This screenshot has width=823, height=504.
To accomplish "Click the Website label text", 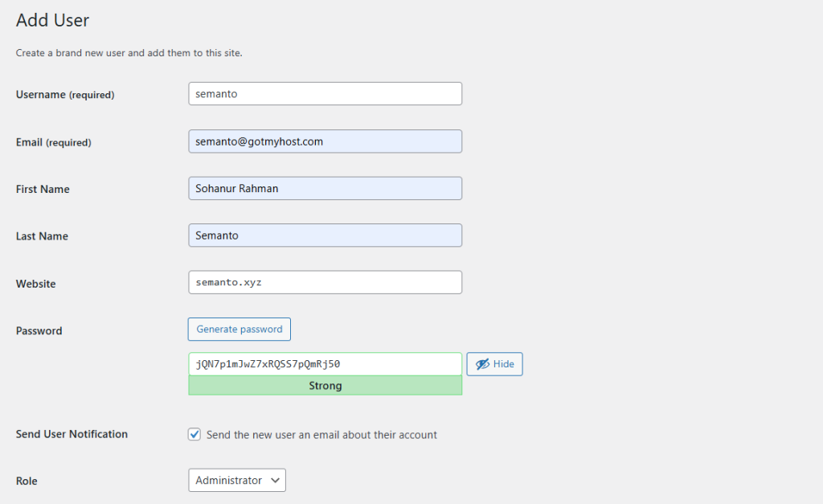I will [36, 284].
